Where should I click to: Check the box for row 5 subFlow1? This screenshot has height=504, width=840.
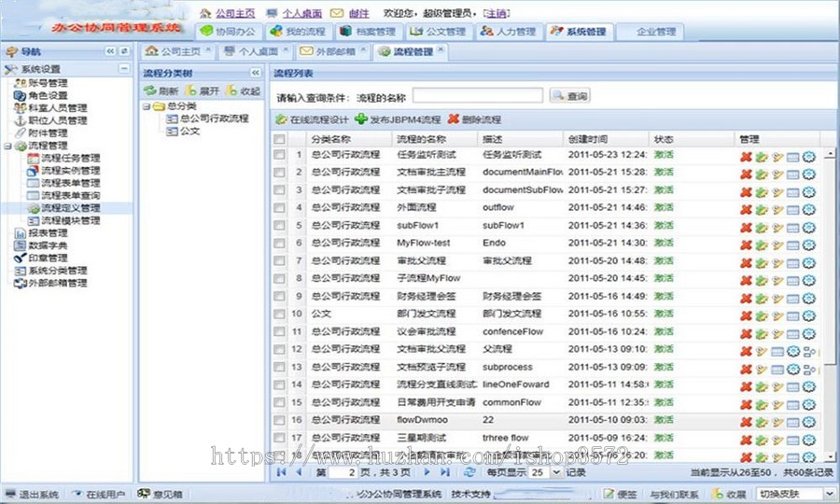(x=279, y=225)
